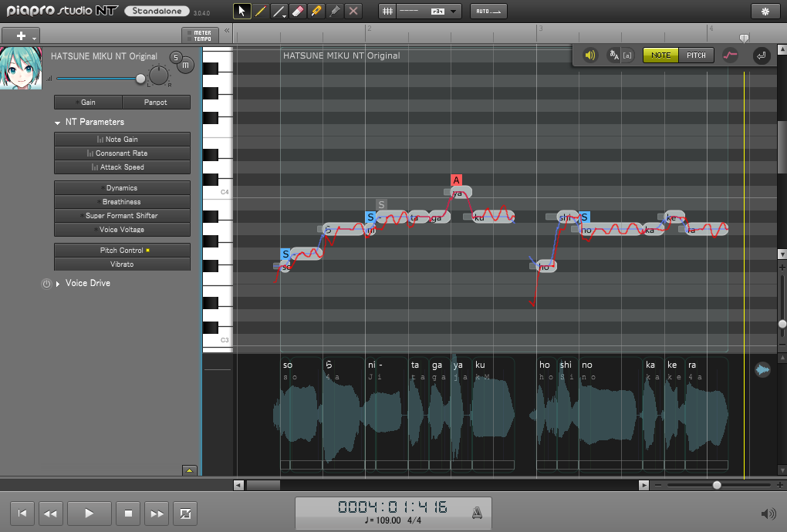Toggle the pitch curve display icon

(x=730, y=56)
